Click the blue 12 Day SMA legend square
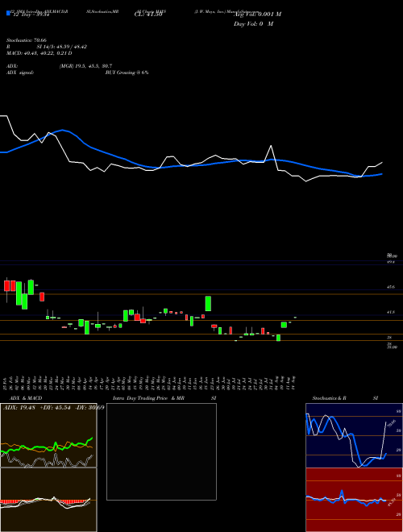The image size is (403, 532). tap(9, 13)
